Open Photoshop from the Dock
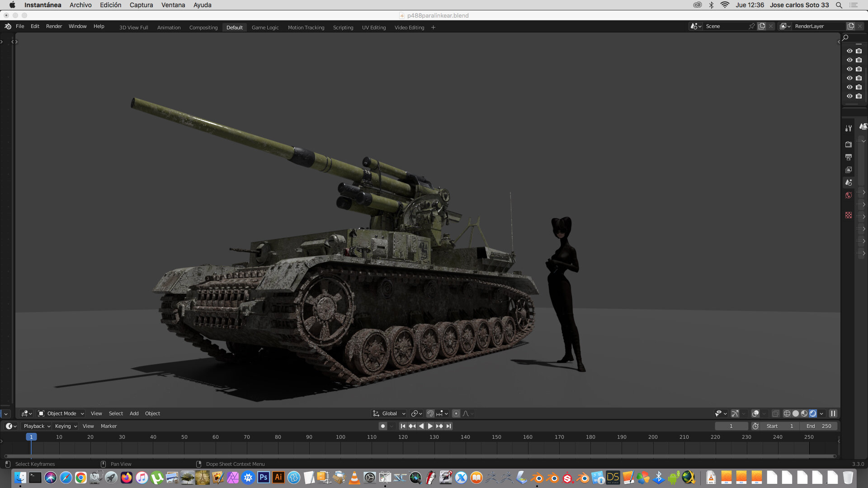Screen dimensions: 868x488 (x=263, y=477)
